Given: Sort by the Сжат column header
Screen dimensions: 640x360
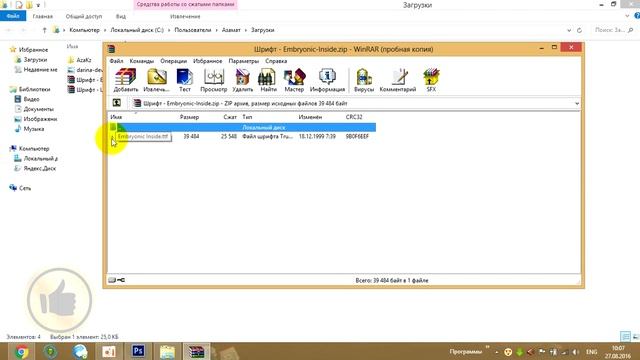Looking at the screenshot, I should [230, 117].
